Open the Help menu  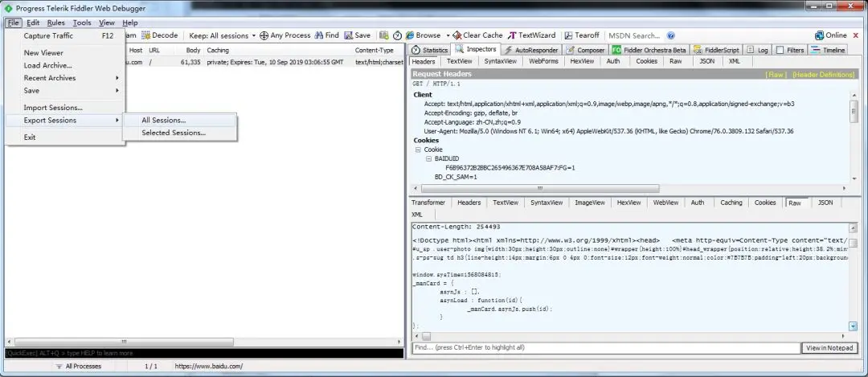(x=130, y=23)
